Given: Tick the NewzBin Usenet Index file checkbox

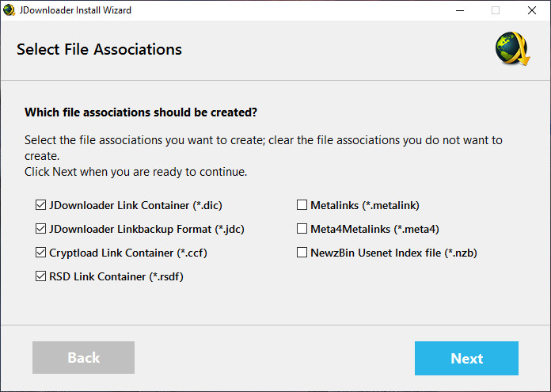Looking at the screenshot, I should point(302,253).
